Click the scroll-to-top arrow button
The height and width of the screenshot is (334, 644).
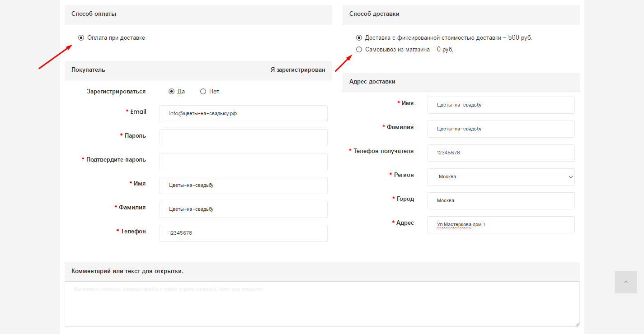click(x=625, y=282)
